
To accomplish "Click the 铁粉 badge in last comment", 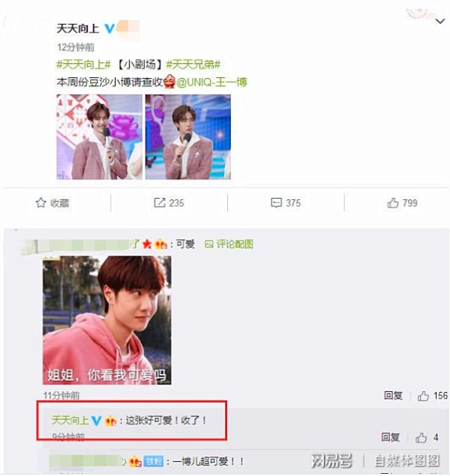I will tap(154, 462).
